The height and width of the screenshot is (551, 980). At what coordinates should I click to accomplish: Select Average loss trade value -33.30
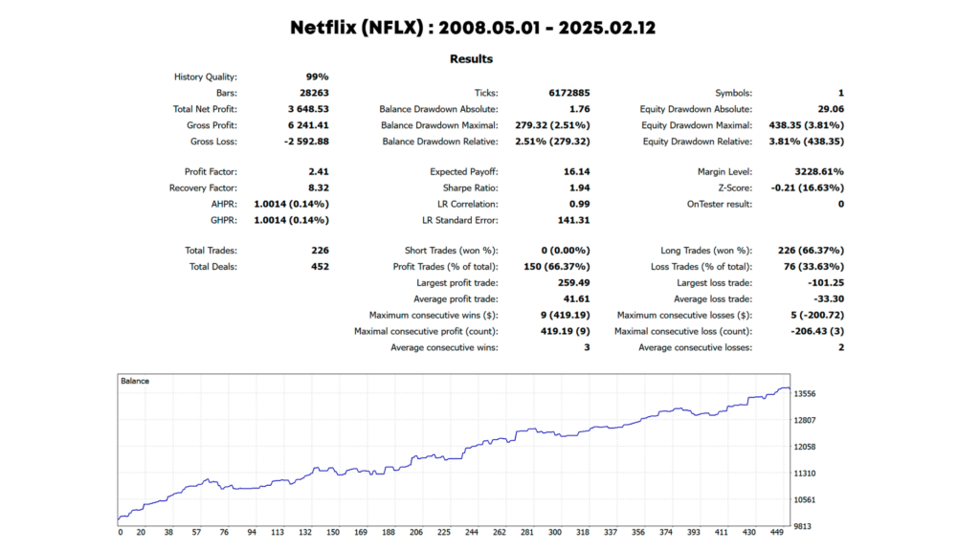tap(829, 299)
